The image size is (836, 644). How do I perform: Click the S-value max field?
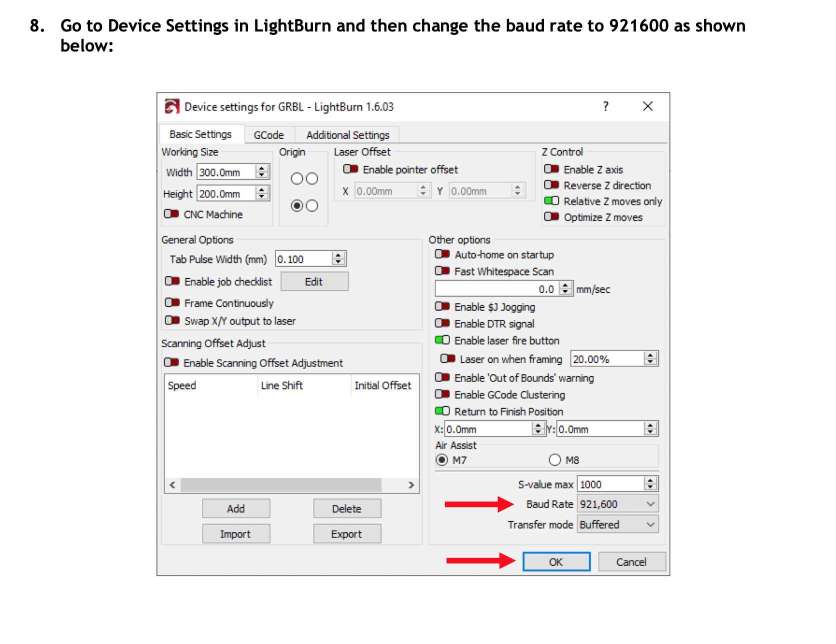click(x=611, y=484)
